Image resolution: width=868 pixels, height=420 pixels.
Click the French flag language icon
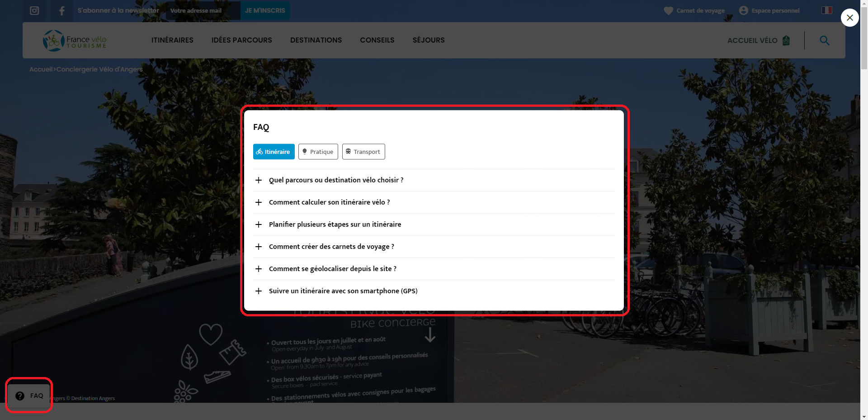826,10
